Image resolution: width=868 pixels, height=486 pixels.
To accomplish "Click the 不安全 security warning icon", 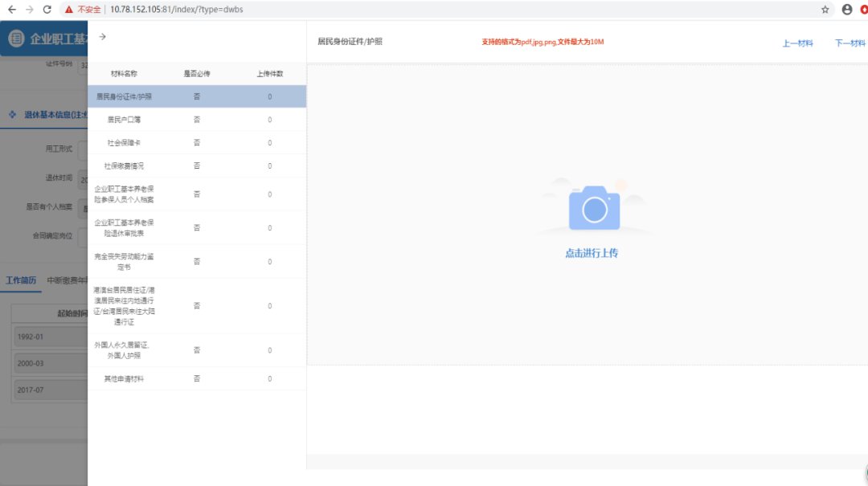I will point(68,10).
